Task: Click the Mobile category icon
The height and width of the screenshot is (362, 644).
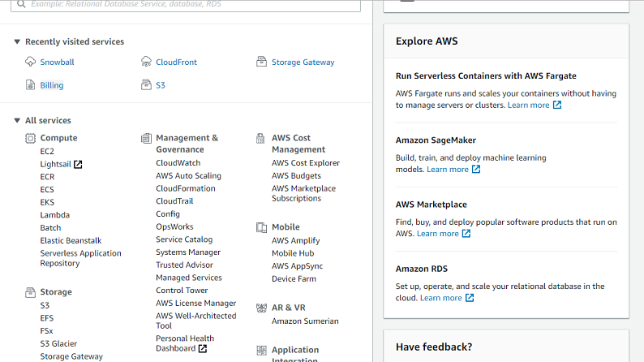Action: click(x=262, y=227)
